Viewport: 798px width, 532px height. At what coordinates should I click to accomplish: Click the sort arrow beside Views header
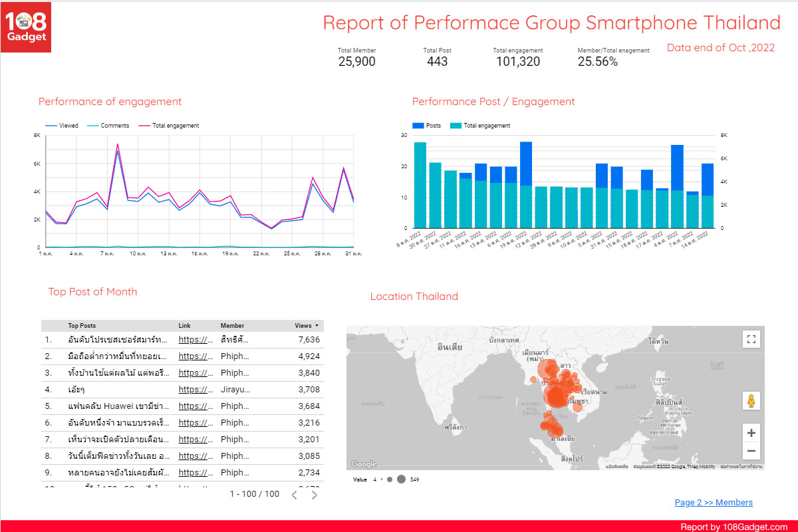(x=317, y=326)
